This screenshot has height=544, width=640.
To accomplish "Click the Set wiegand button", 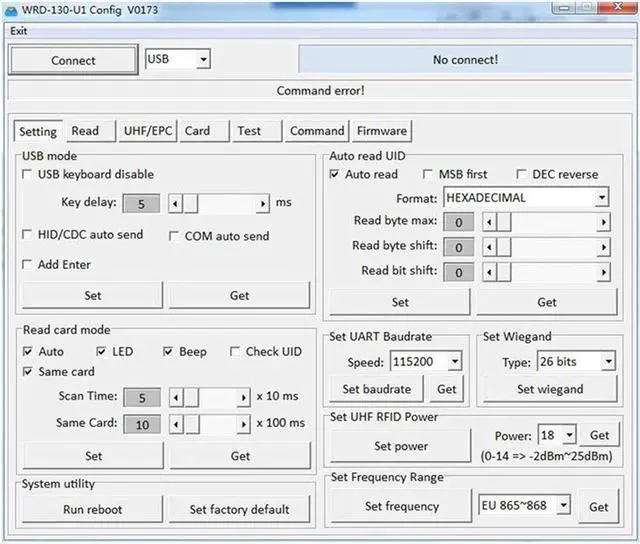I will point(552,389).
